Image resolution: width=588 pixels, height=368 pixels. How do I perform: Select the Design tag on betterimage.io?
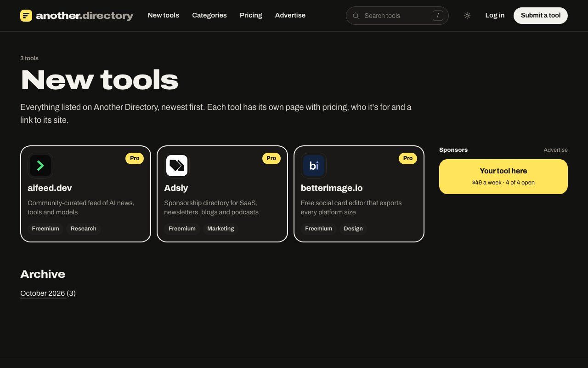click(x=353, y=229)
